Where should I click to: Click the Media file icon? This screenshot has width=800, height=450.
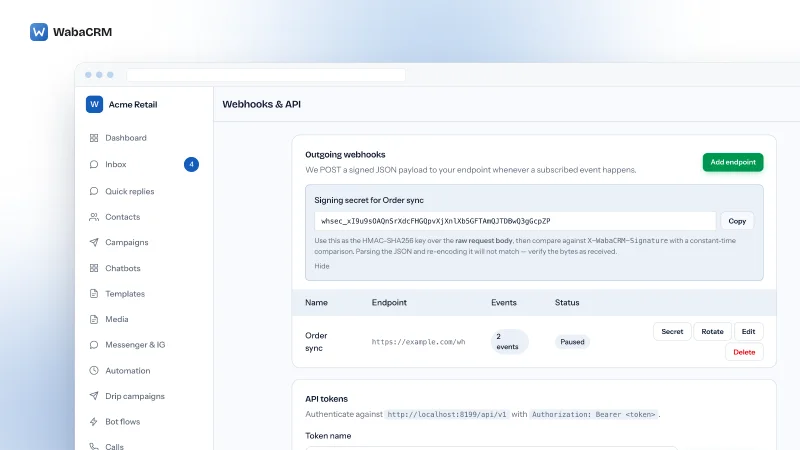click(x=94, y=319)
